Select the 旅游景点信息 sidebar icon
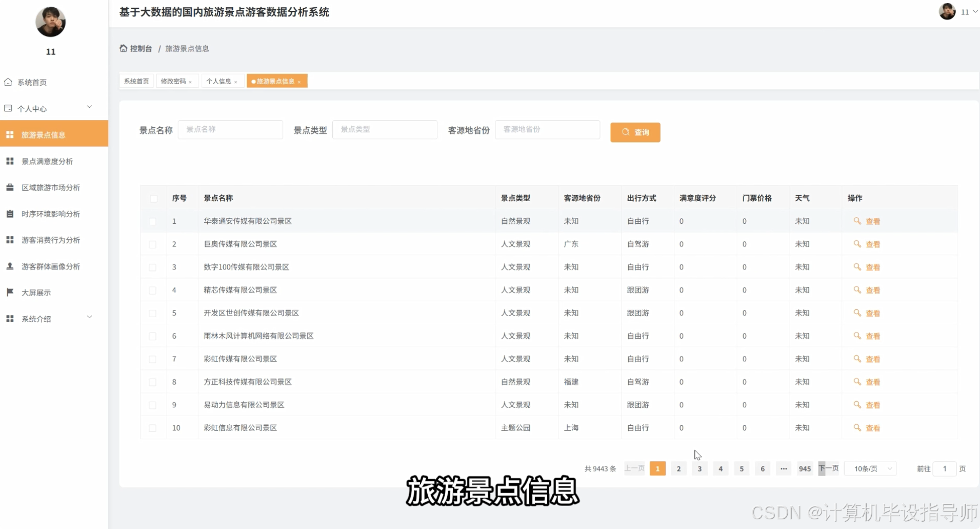 pos(10,134)
